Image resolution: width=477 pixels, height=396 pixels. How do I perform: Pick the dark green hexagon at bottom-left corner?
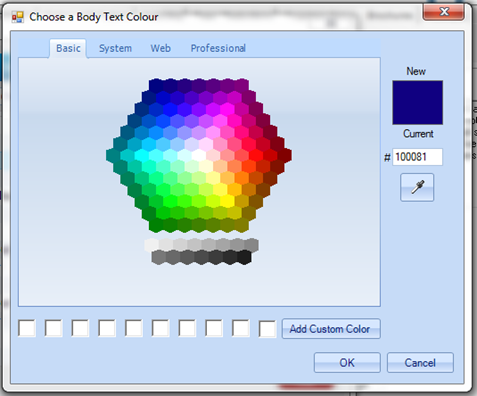(156, 225)
